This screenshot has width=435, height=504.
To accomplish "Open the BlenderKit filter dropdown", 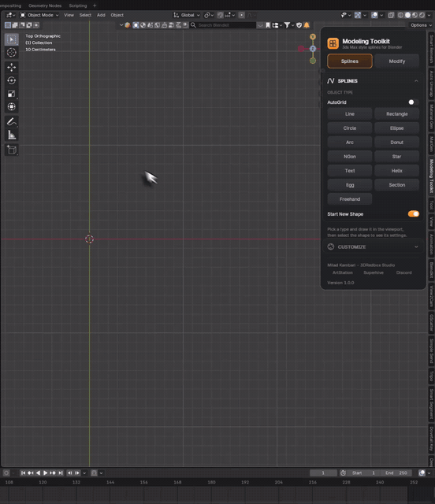I will tap(288, 25).
